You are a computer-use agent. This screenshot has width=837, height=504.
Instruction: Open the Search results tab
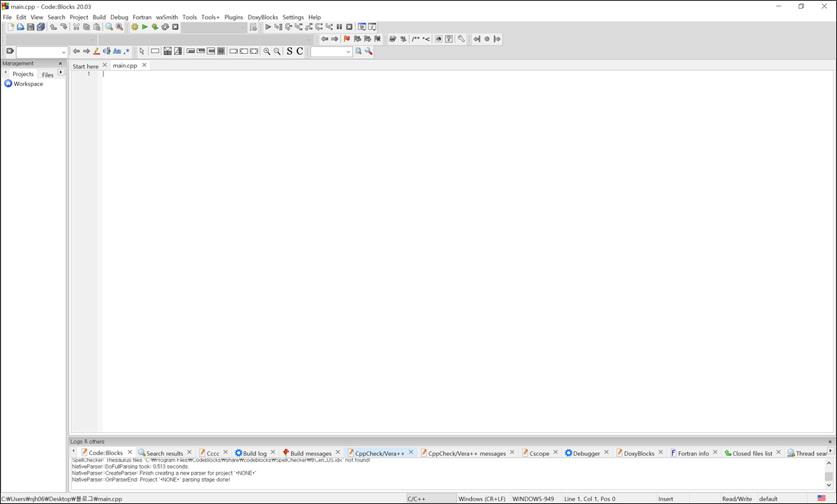point(165,453)
